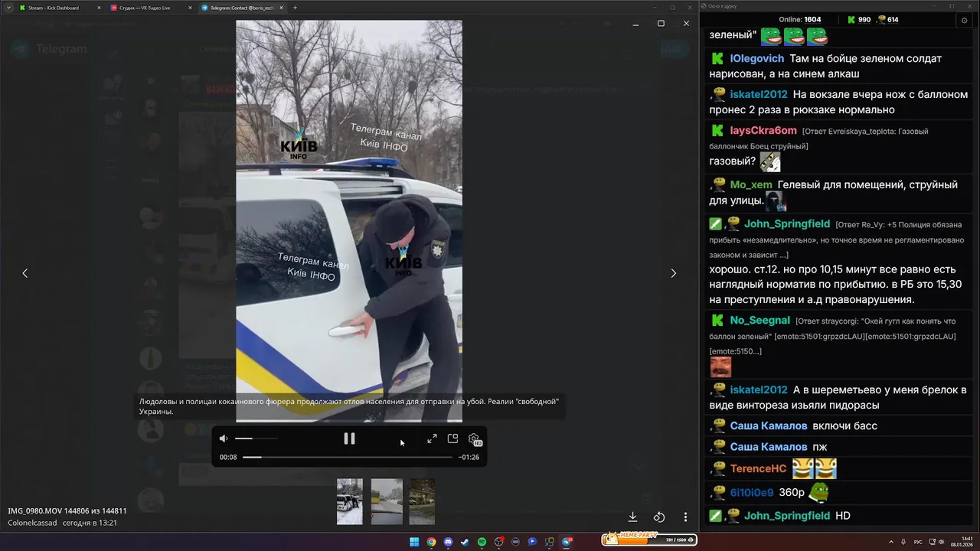Viewport: 980px width, 551px height.
Task: Open HD quality settings gear
Action: coord(475,439)
